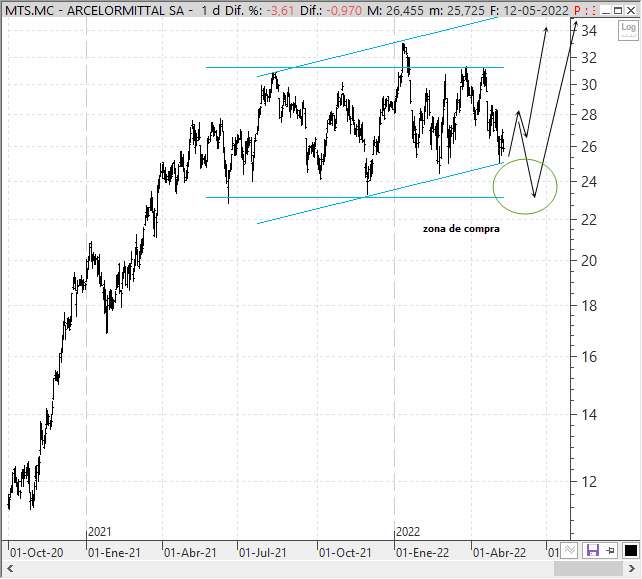Click the 16 price axis label
Screen dimensions: 642x579
point(589,357)
